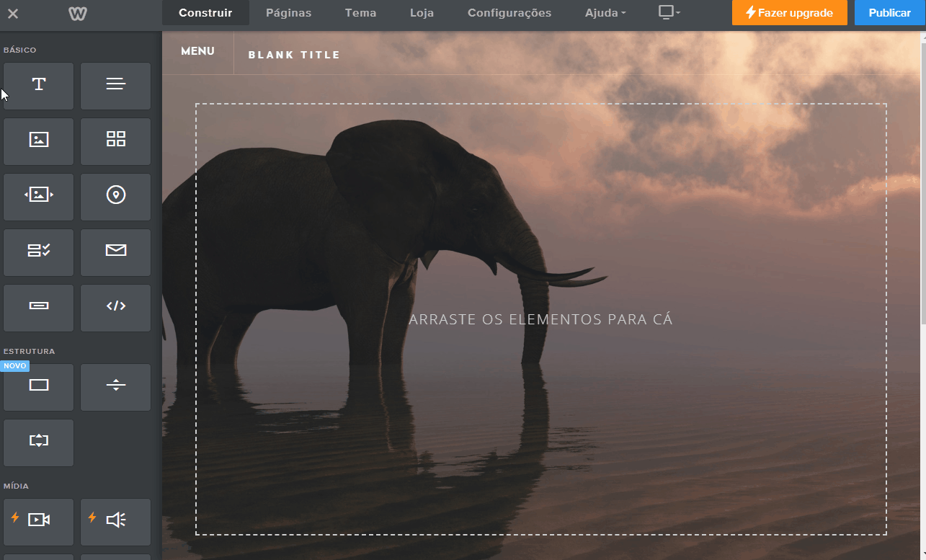This screenshot has height=560, width=926.
Task: Choose the Newsletter envelope element
Action: (x=116, y=252)
